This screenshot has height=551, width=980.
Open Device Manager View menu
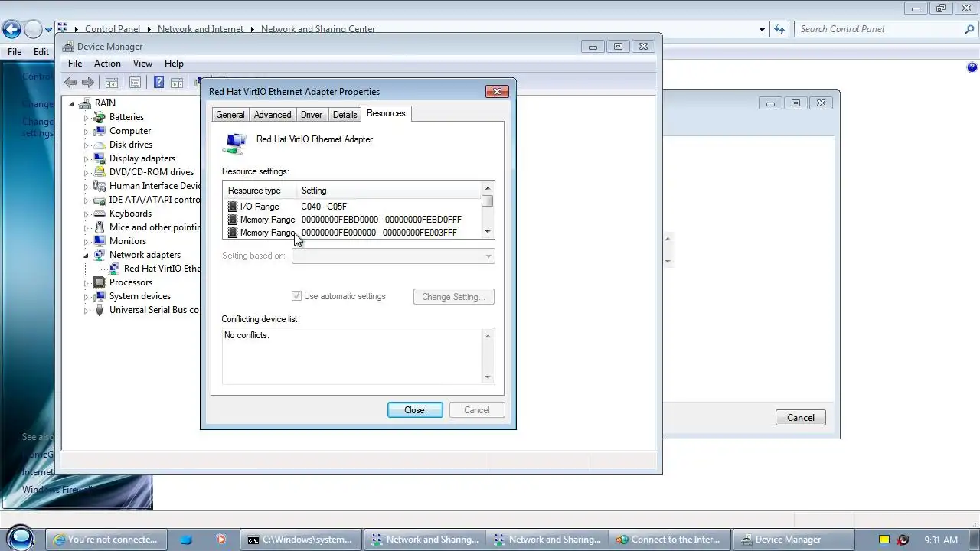click(x=142, y=64)
